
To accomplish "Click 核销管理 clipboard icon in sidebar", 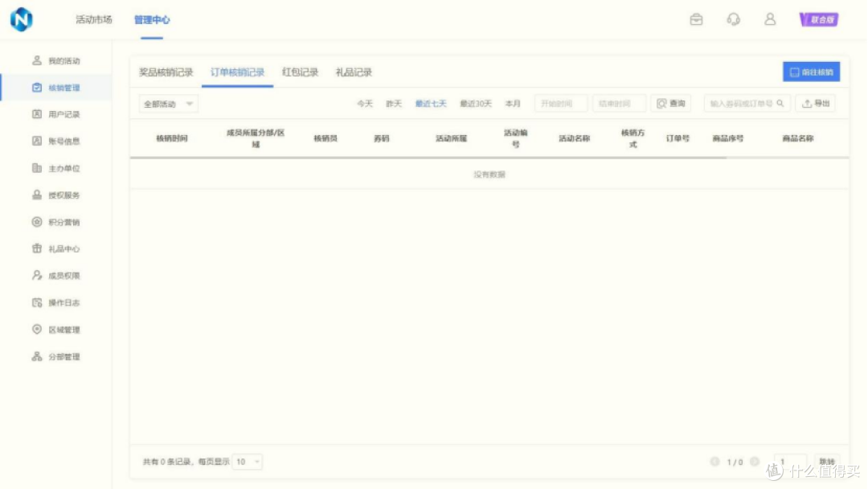I will click(37, 88).
